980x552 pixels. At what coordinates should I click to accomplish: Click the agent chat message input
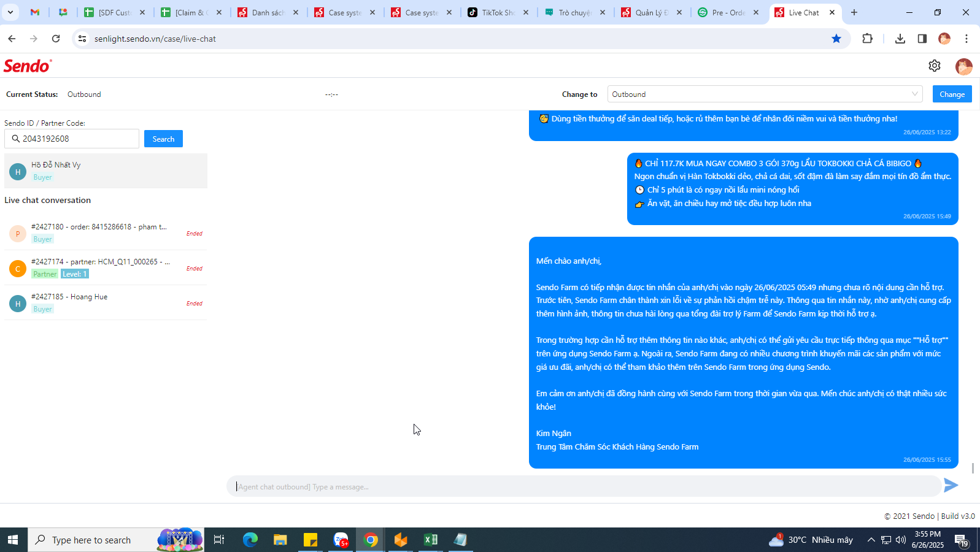583,486
